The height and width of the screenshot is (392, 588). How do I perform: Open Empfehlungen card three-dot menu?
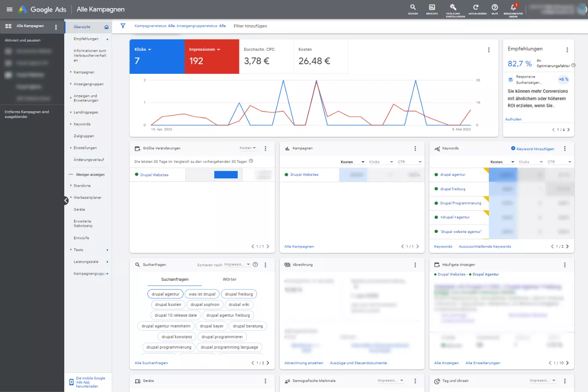coord(567,50)
